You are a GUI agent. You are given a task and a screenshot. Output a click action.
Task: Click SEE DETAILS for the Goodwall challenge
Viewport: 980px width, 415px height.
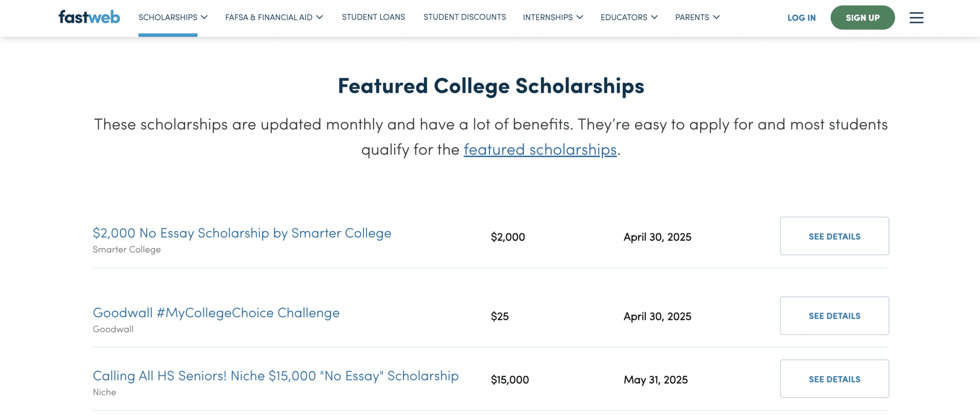pyautogui.click(x=834, y=316)
